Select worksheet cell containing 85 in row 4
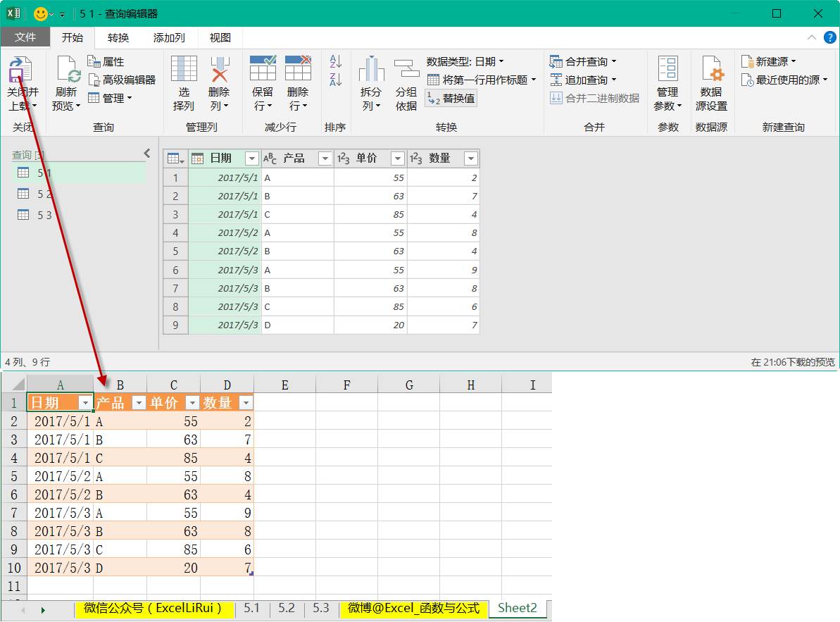This screenshot has width=840, height=622. [174, 458]
